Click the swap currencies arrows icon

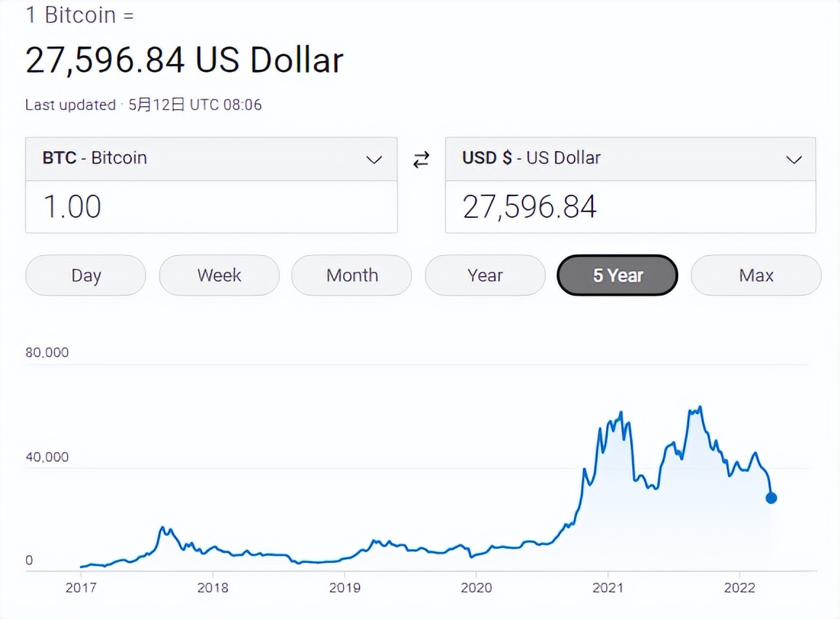[421, 160]
